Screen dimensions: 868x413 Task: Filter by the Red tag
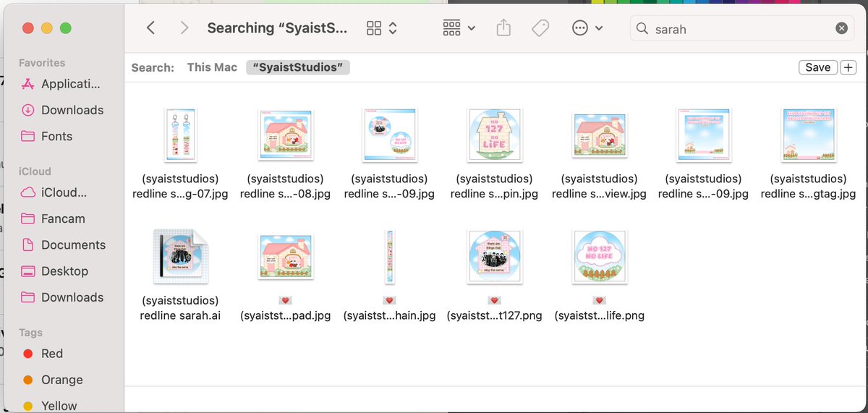43,354
